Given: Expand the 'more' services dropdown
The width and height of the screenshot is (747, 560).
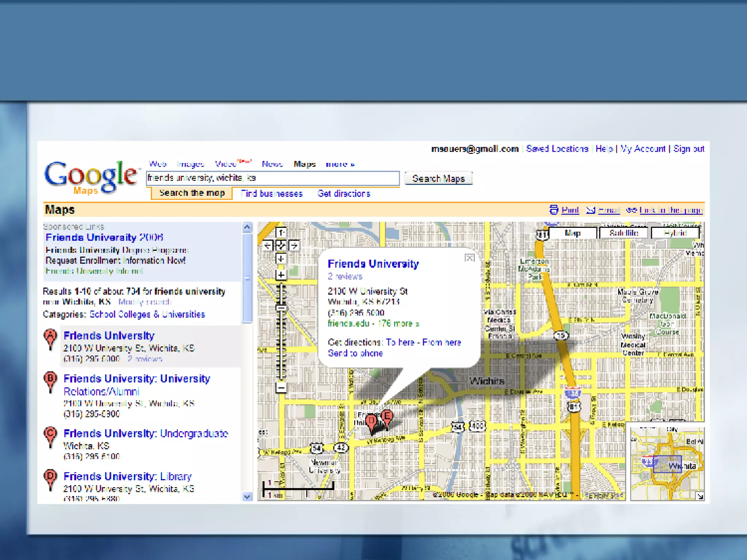Looking at the screenshot, I should point(340,164).
